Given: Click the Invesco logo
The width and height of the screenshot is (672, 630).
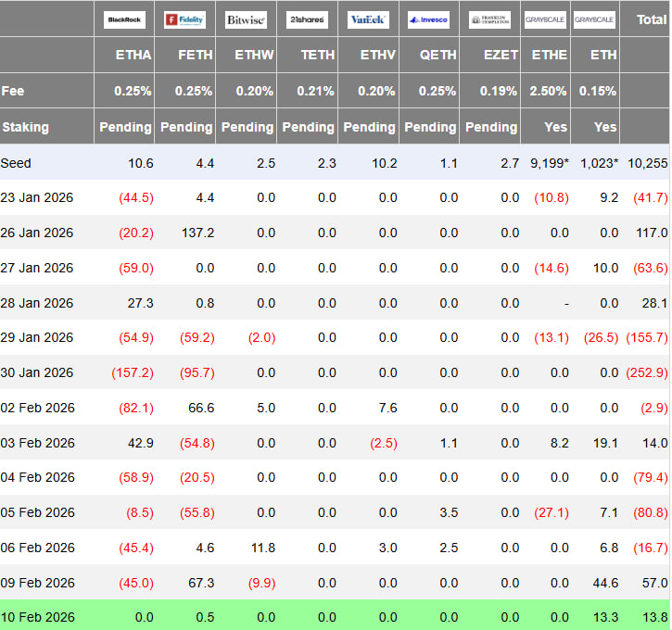Looking at the screenshot, I should pos(428,19).
